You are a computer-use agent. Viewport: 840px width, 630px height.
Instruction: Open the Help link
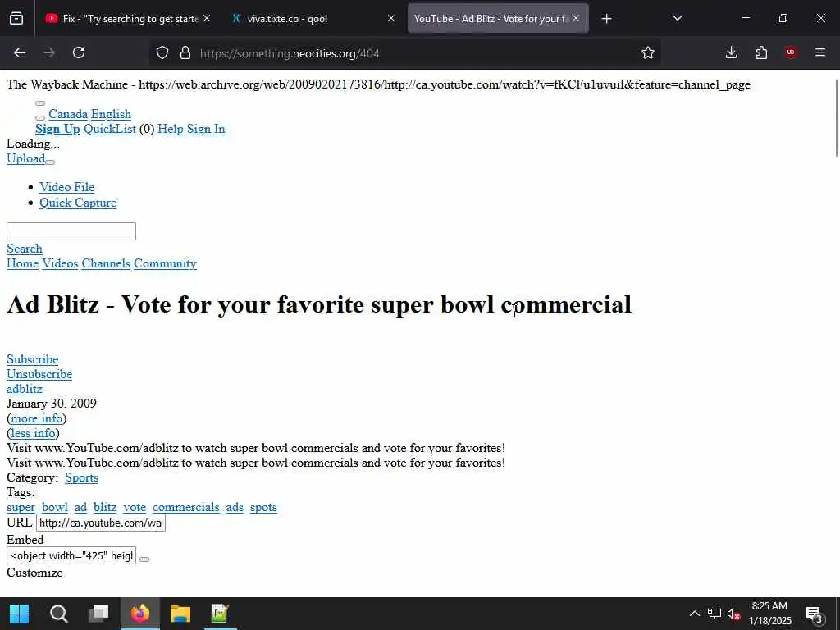pos(170,129)
